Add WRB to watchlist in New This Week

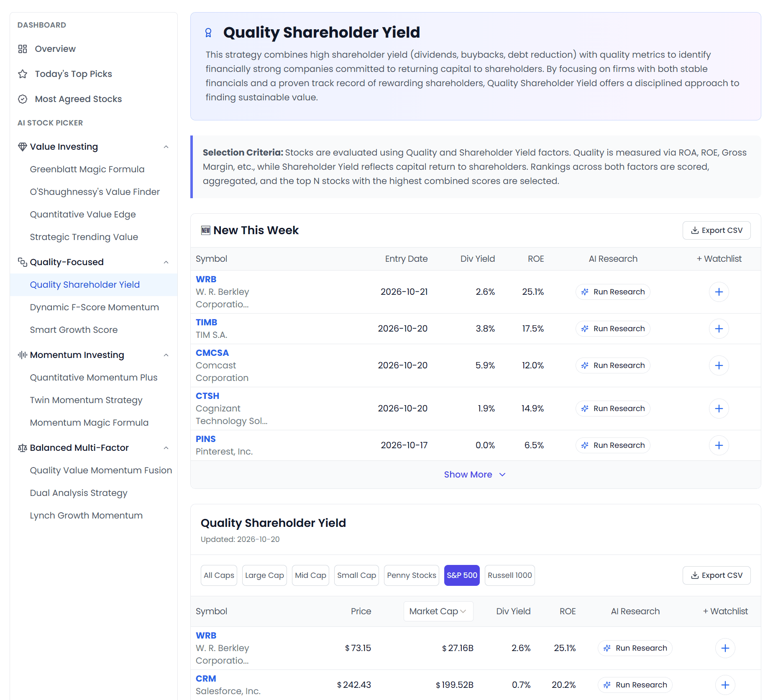(719, 292)
